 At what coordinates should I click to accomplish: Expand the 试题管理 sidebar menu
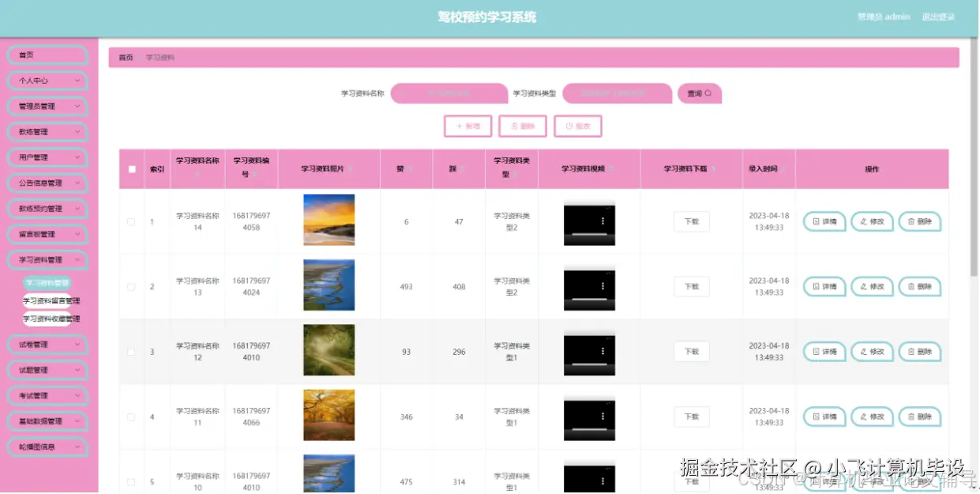[47, 370]
